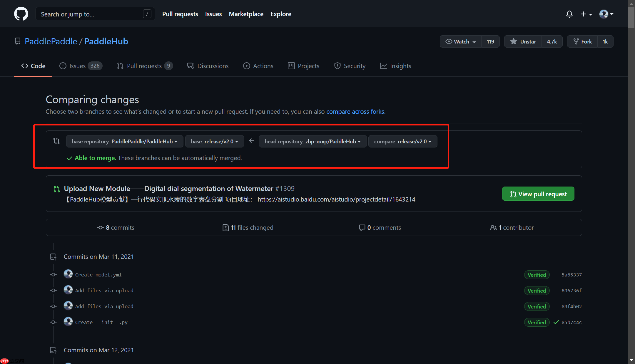Click the Verified badge for commit 5a65337

click(x=537, y=275)
